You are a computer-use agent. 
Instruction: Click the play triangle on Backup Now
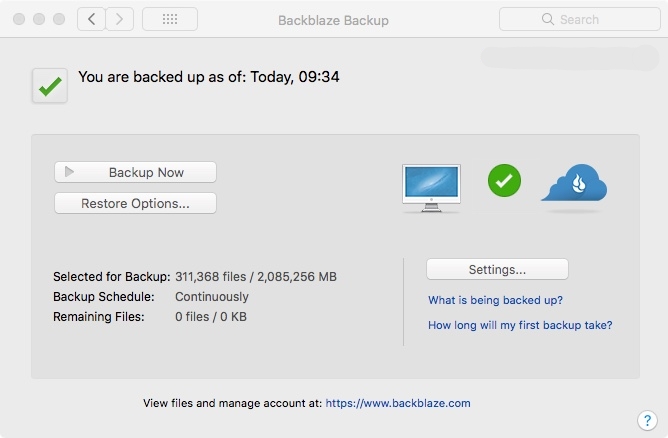tap(69, 172)
